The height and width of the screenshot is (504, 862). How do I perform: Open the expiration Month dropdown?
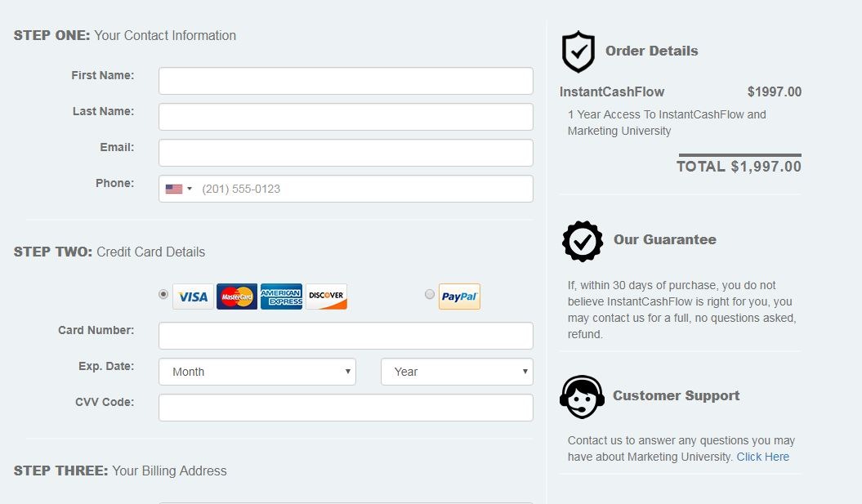click(x=257, y=372)
